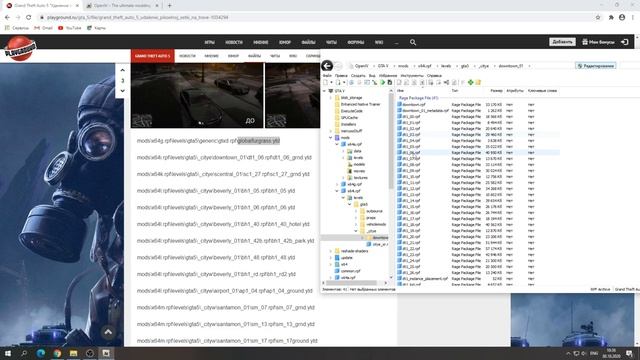Expand the update folder tree node
This screenshot has height=360, width=640.
click(x=331, y=258)
